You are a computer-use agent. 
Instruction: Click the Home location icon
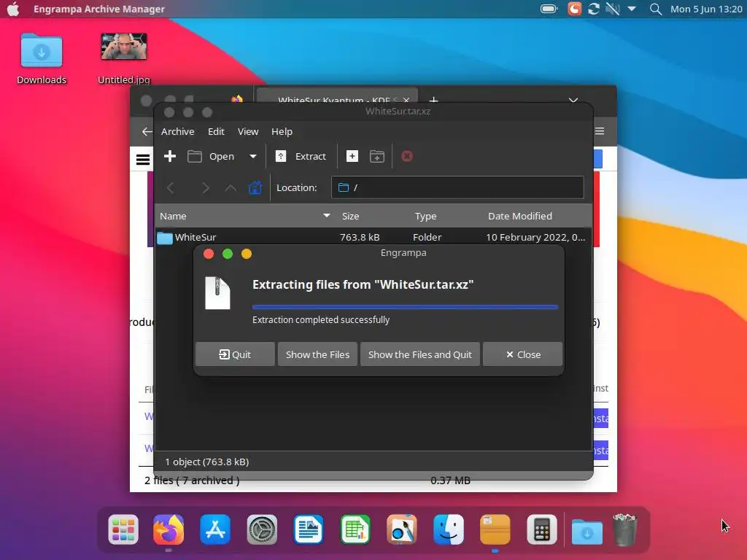point(255,187)
